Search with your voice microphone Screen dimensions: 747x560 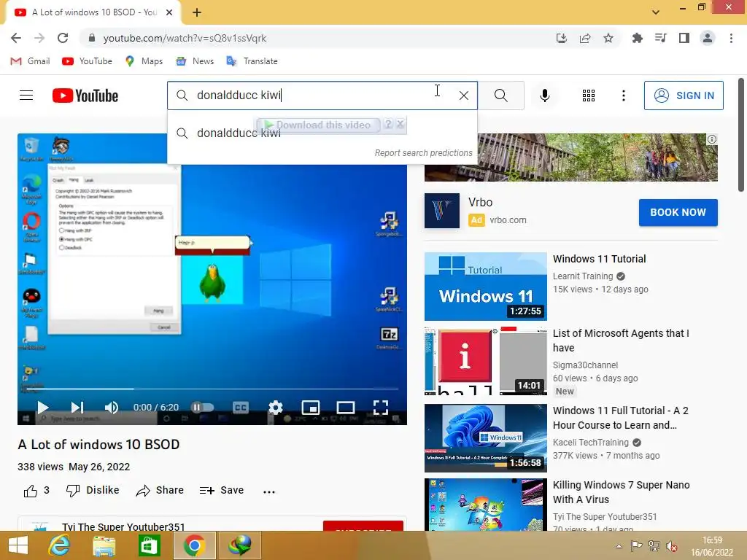tap(545, 96)
